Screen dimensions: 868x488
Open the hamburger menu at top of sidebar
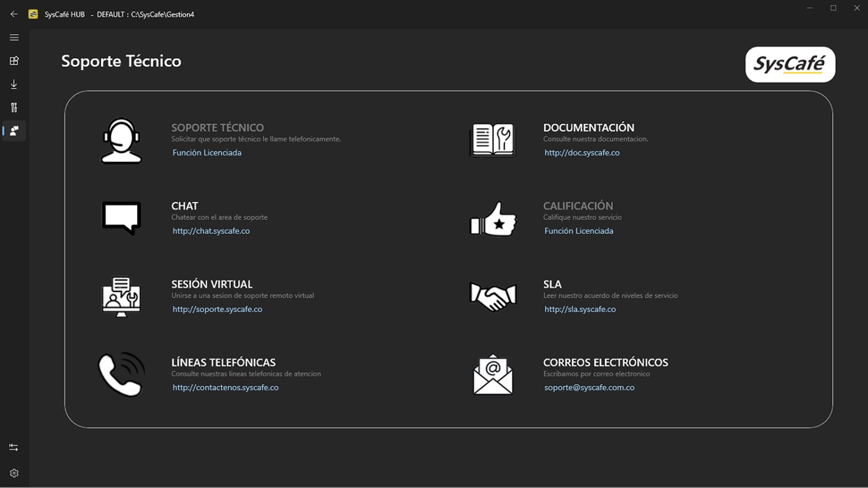[14, 37]
